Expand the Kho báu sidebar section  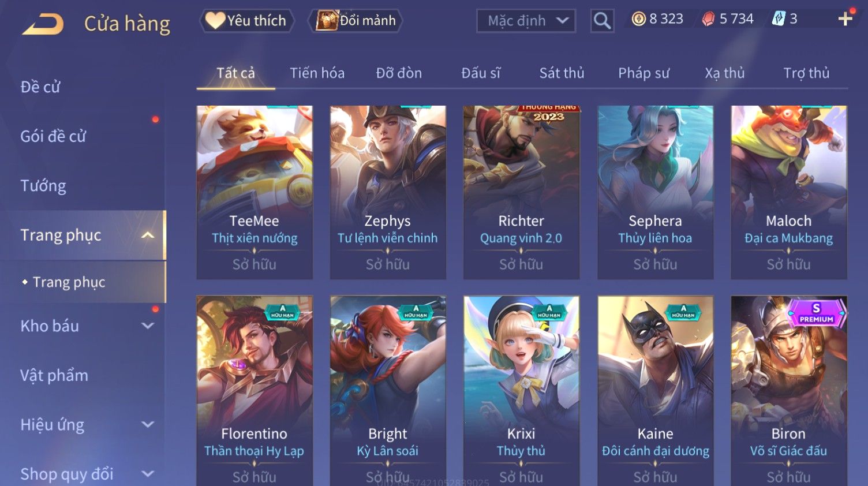coord(148,326)
